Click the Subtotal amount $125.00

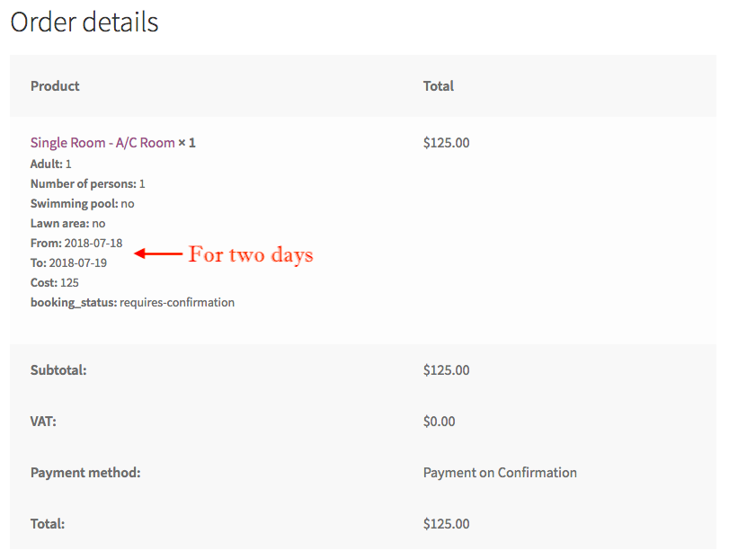click(447, 370)
